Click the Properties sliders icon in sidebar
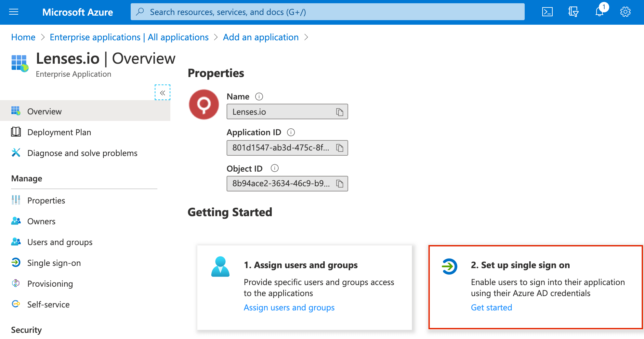 tap(16, 200)
